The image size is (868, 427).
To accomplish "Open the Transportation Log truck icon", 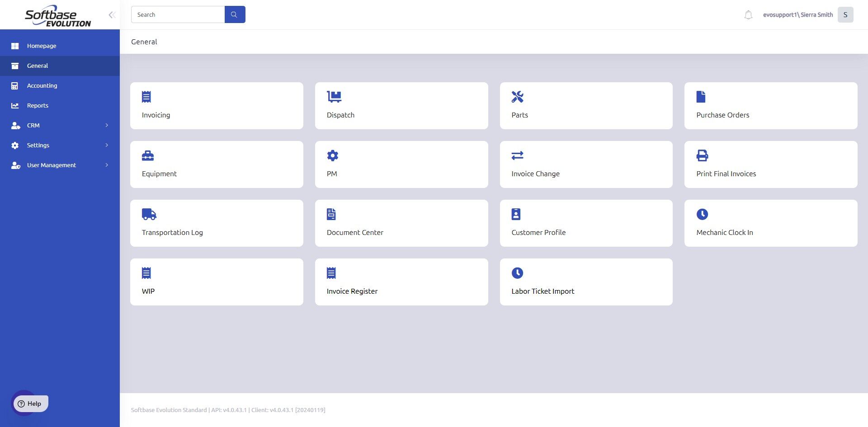I will point(149,214).
